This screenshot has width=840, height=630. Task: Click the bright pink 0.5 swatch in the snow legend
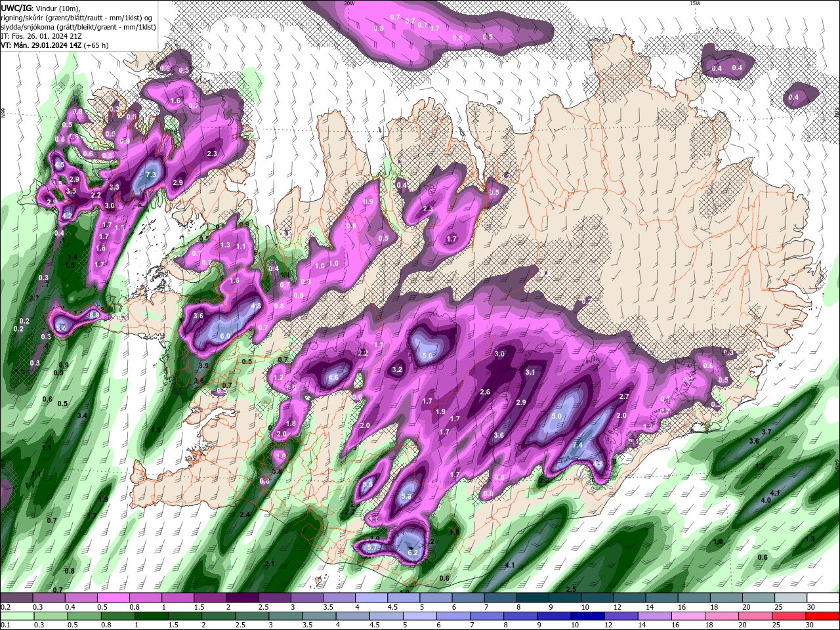[113, 598]
